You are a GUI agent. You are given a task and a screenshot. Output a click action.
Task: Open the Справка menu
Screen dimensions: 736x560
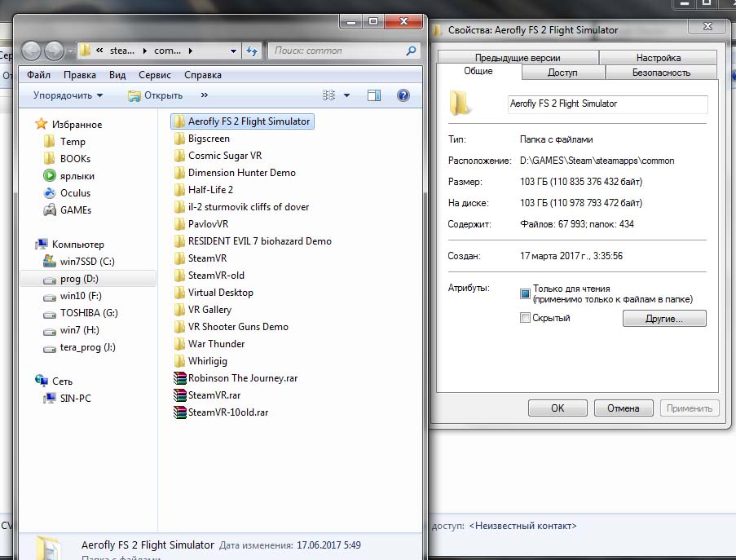203,75
